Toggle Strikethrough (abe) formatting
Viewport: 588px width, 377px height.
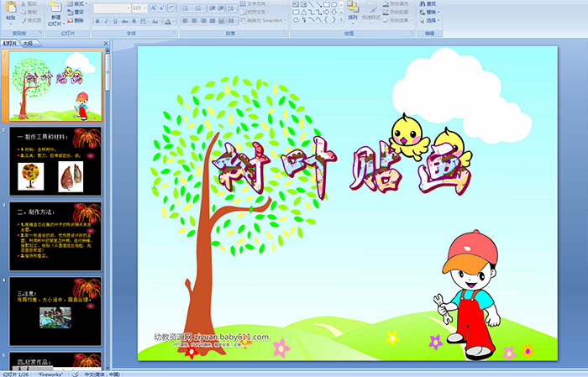pos(124,21)
